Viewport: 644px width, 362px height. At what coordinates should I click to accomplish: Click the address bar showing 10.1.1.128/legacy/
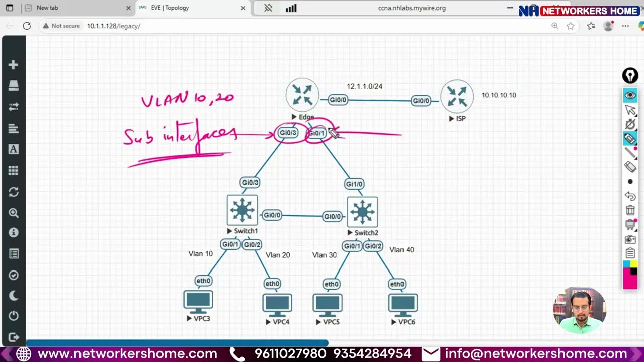[x=114, y=26]
